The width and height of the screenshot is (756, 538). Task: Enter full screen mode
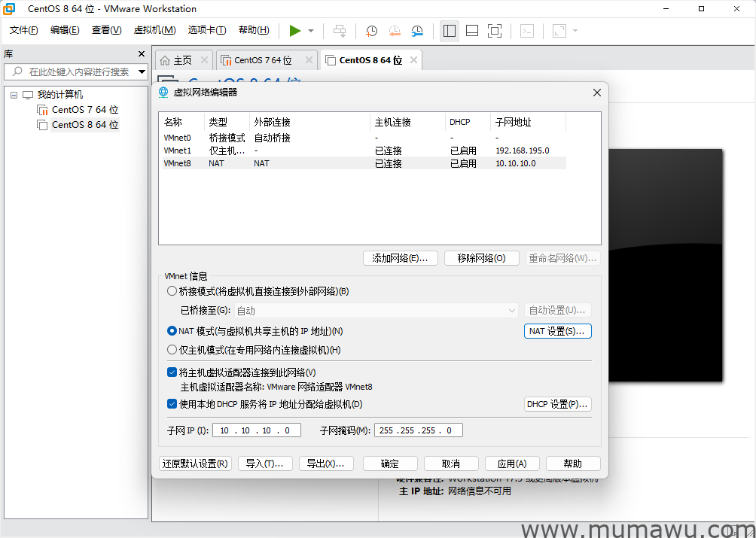(x=494, y=30)
